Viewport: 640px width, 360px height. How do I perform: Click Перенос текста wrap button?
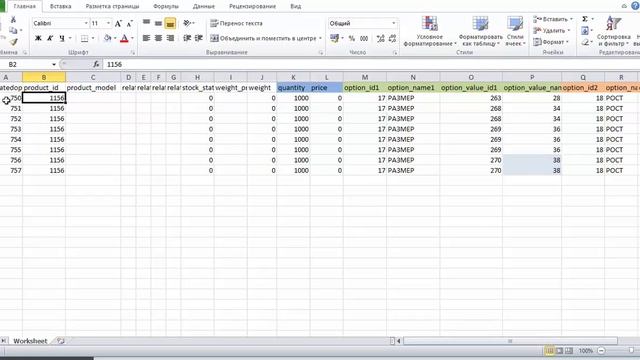coord(236,23)
